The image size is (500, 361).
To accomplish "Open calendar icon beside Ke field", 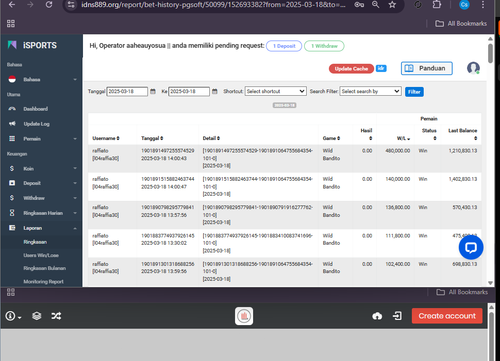I will click(x=215, y=91).
